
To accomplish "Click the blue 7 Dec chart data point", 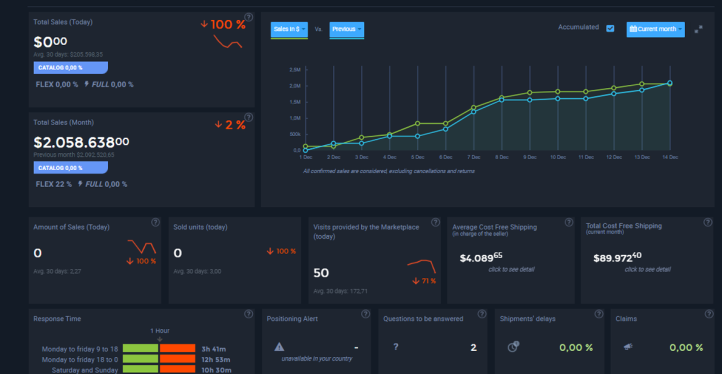I will [473, 111].
